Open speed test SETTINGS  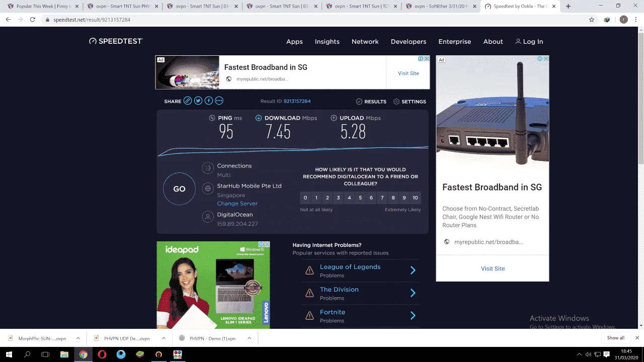[x=410, y=102]
